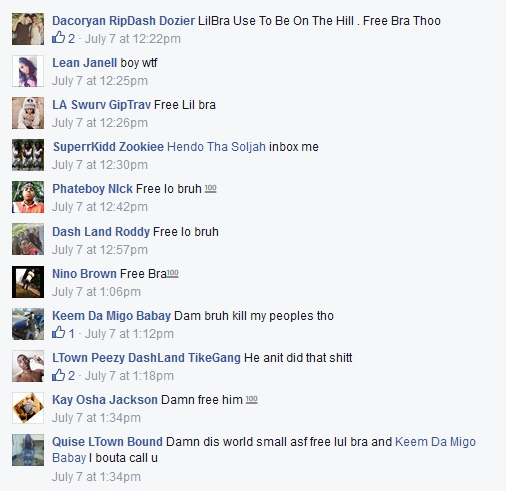Open Phateboy NIck's profile photo
This screenshot has height=491, width=506.
click(x=28, y=197)
